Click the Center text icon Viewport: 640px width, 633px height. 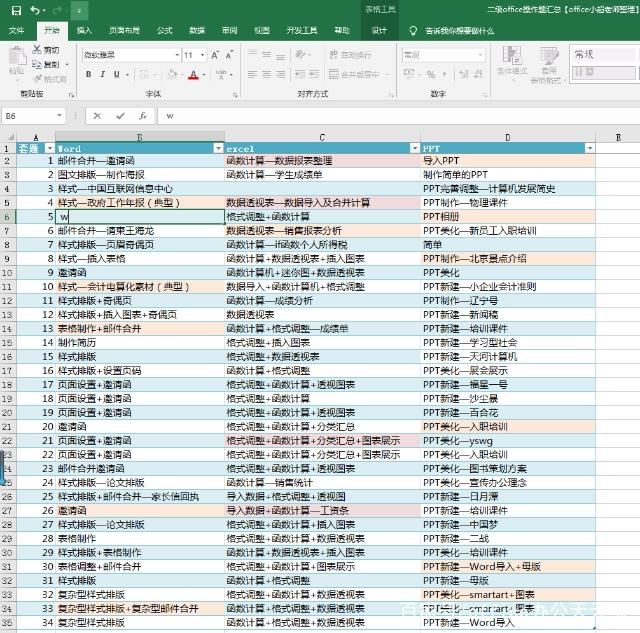tap(267, 74)
